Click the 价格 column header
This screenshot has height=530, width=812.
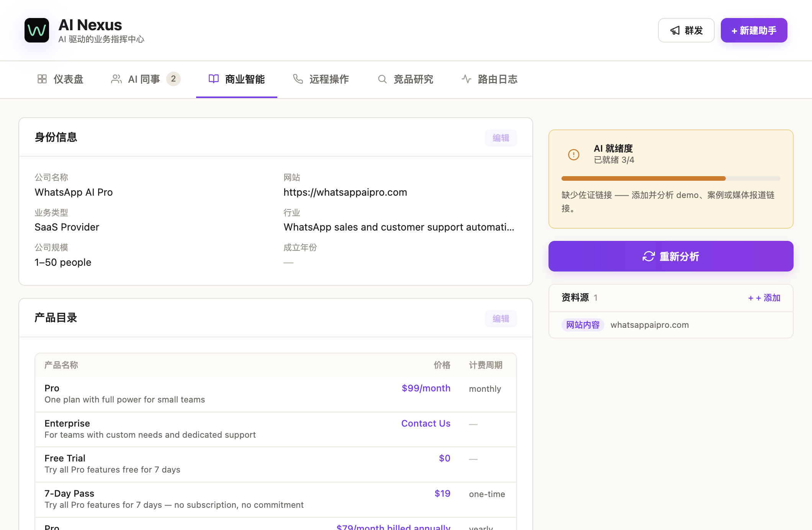coord(442,365)
